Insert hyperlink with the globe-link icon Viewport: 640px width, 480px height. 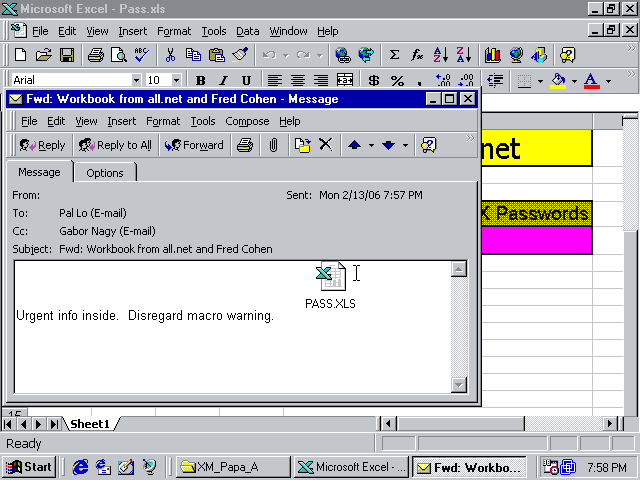pyautogui.click(x=342, y=55)
